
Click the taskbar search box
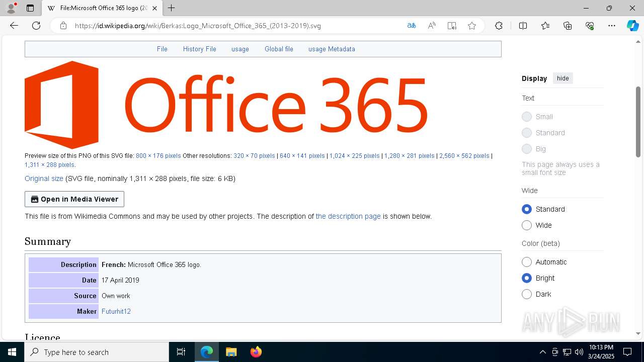(x=97, y=352)
